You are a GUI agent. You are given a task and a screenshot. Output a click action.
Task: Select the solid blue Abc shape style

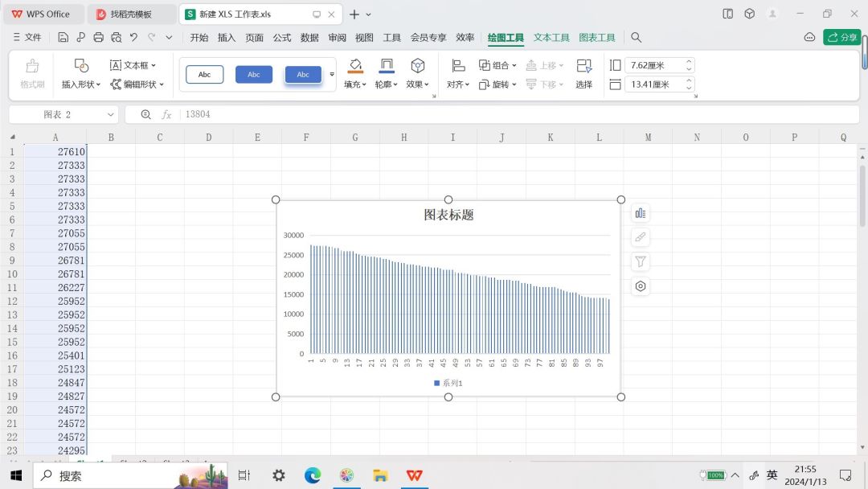[x=254, y=75]
